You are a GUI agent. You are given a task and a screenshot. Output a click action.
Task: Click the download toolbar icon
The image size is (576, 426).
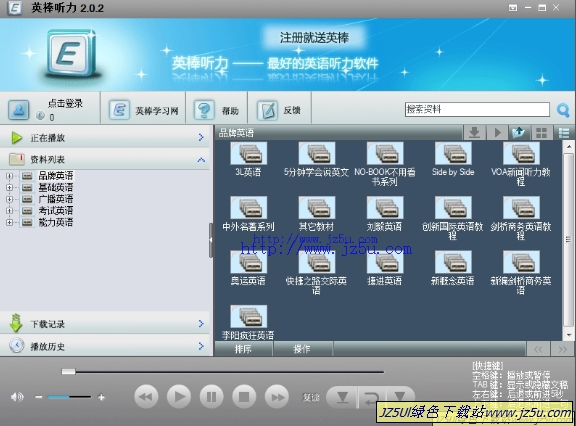pos(475,133)
